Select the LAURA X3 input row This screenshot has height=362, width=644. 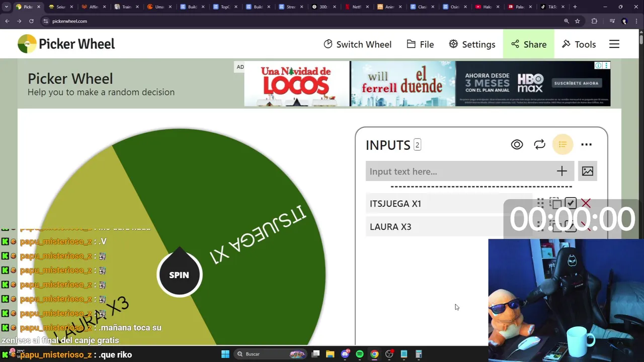pos(449,227)
